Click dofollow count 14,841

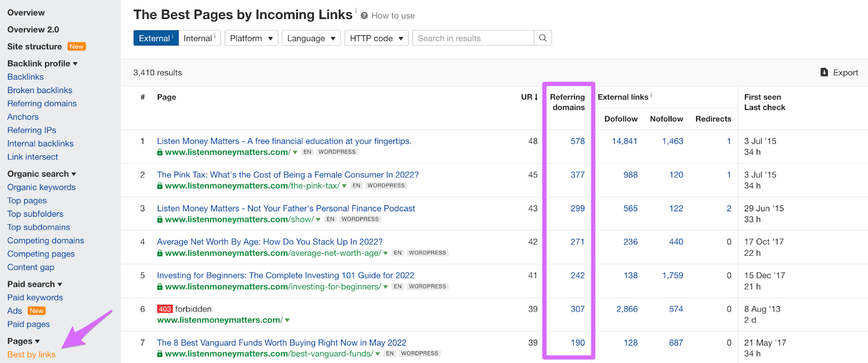tap(624, 141)
